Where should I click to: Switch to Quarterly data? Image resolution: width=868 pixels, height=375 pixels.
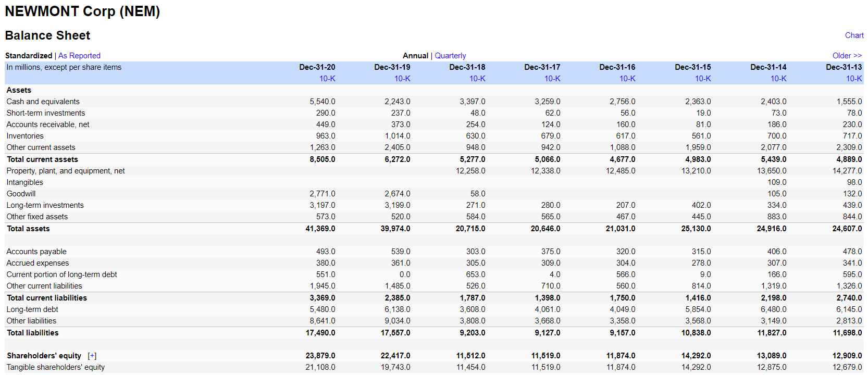pos(450,56)
